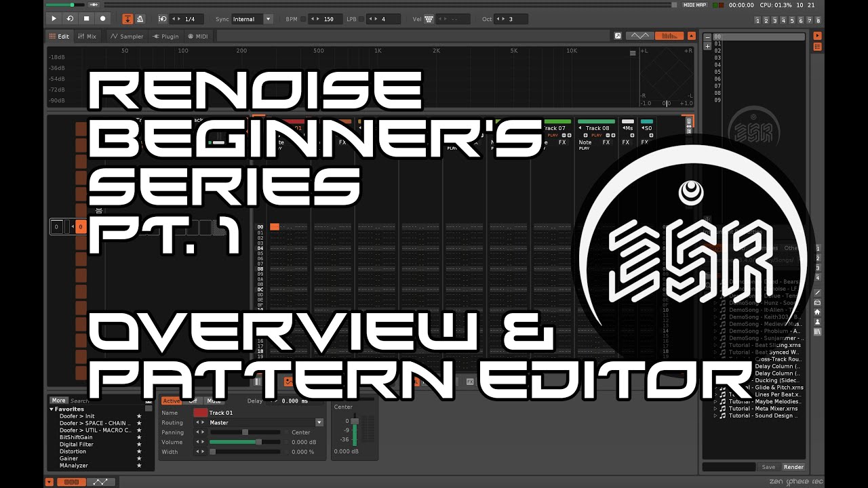Open the MIDI tab
Screen dimensions: 868x488
pos(197,36)
